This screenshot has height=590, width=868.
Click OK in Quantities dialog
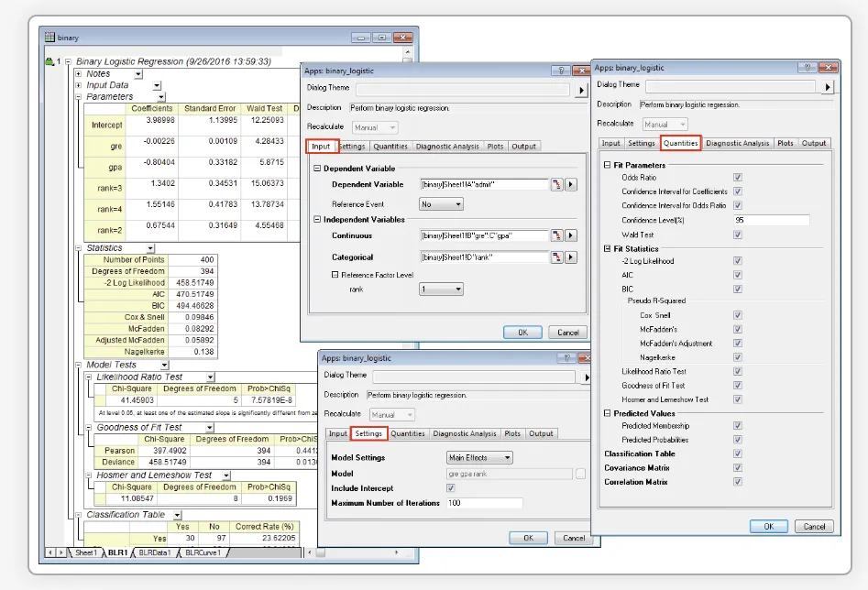pyautogui.click(x=769, y=527)
